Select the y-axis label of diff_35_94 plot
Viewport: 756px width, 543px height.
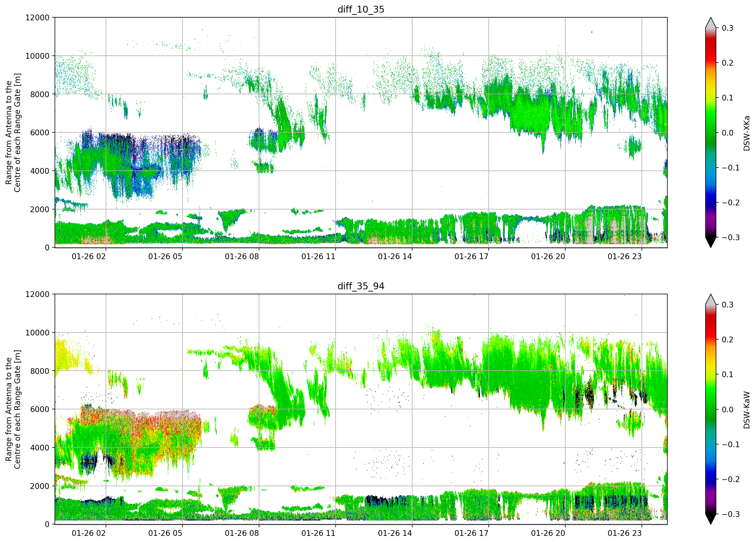(x=13, y=409)
